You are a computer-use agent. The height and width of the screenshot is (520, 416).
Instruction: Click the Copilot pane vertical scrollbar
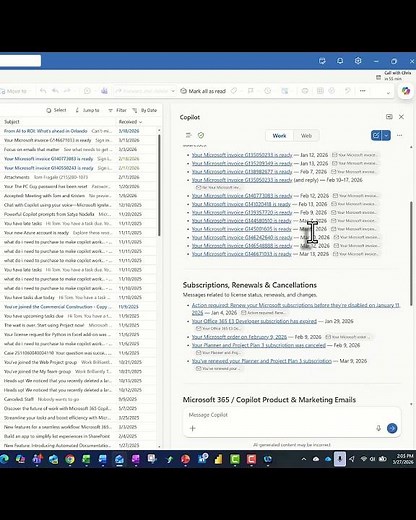(x=411, y=253)
